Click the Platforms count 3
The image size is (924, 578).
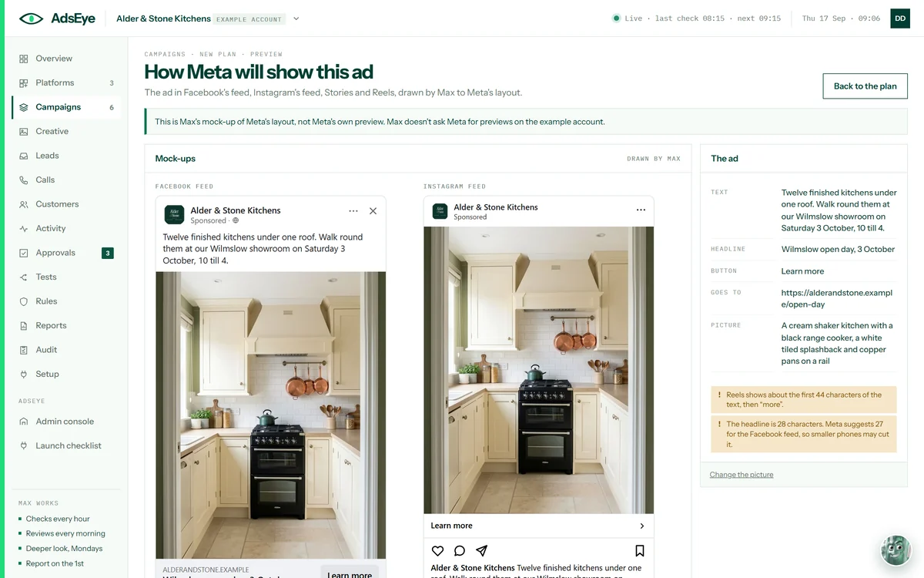[x=112, y=83]
